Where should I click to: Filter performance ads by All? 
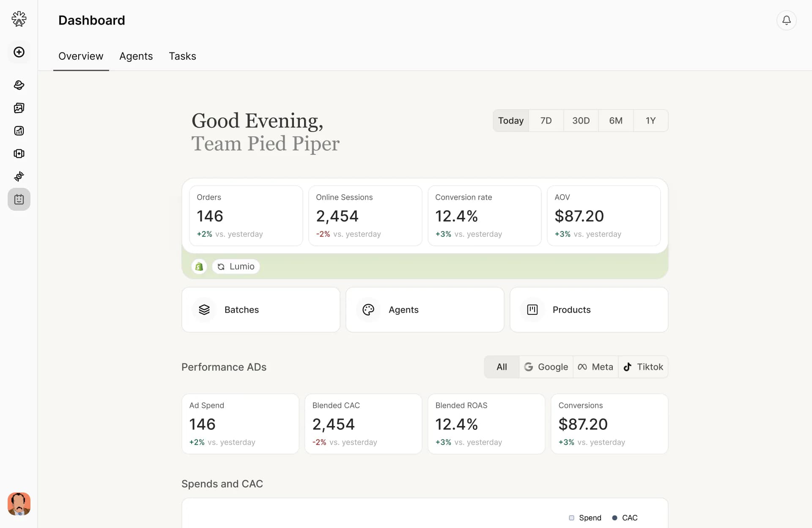click(x=502, y=367)
